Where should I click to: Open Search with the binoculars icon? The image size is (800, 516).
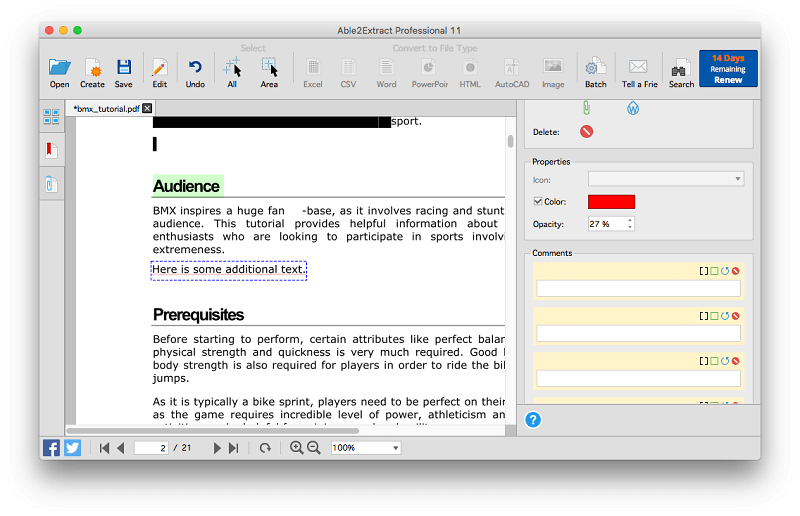pyautogui.click(x=681, y=72)
